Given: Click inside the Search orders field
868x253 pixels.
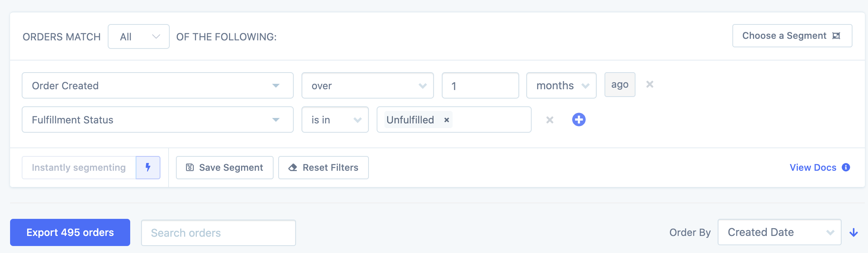Looking at the screenshot, I should (x=218, y=232).
